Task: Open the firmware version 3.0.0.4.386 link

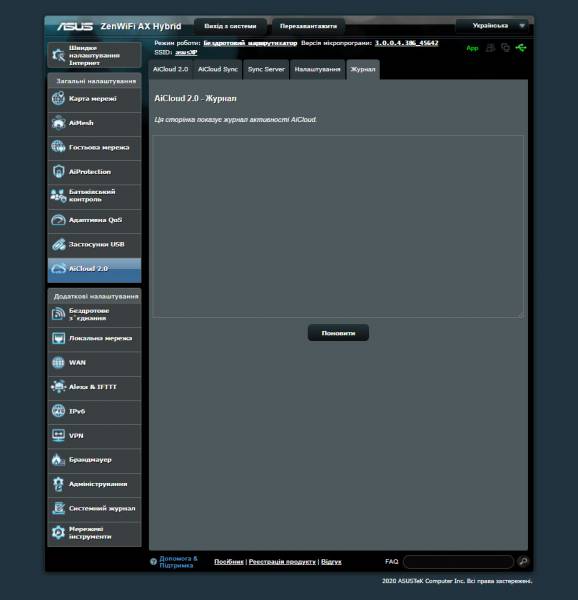Action: point(407,43)
